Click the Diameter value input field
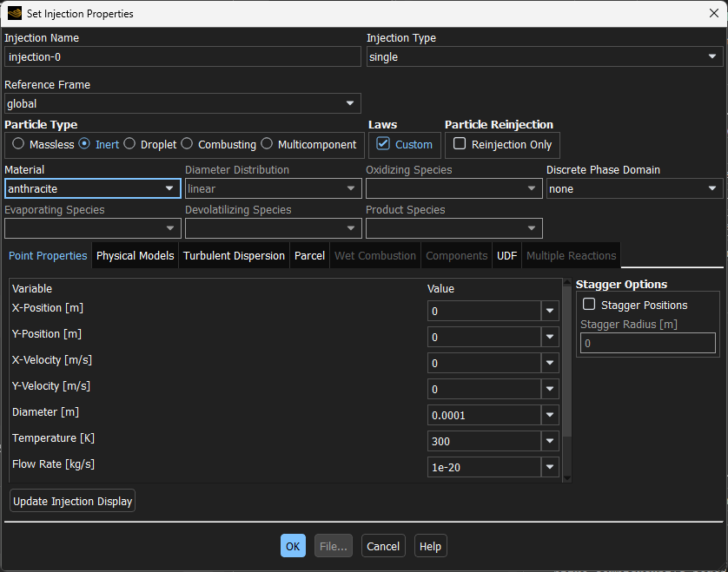 [x=483, y=415]
